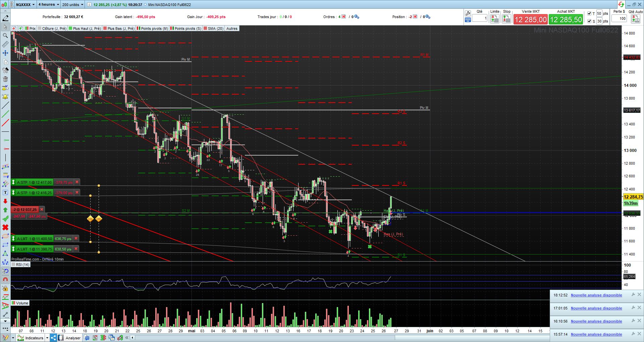Image resolution: width=644 pixels, height=342 pixels.
Task: Click the Analyser button
Action: coord(70,338)
